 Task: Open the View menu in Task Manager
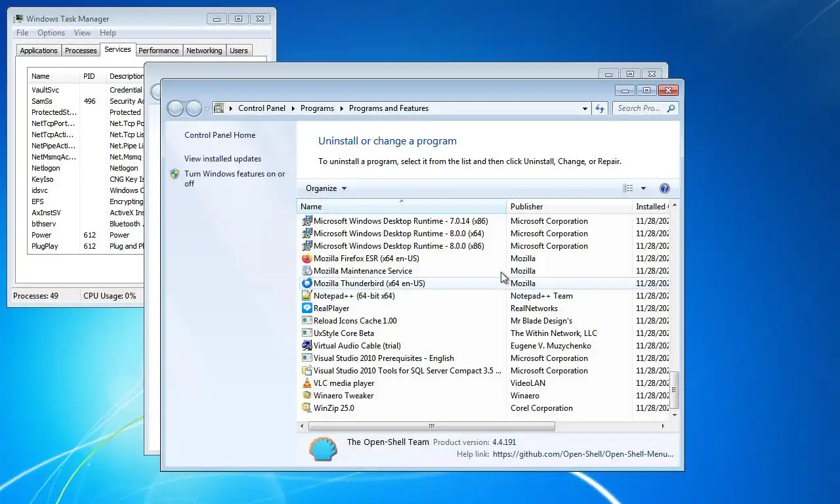tap(82, 33)
